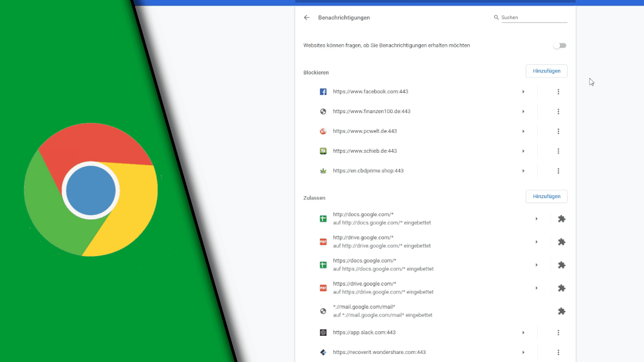
Task: Select the https://www.finanzen100.de:443 entry text
Action: point(372,112)
